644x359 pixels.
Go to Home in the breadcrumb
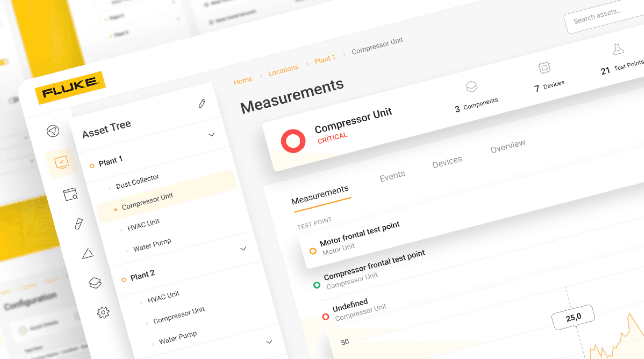coord(243,80)
